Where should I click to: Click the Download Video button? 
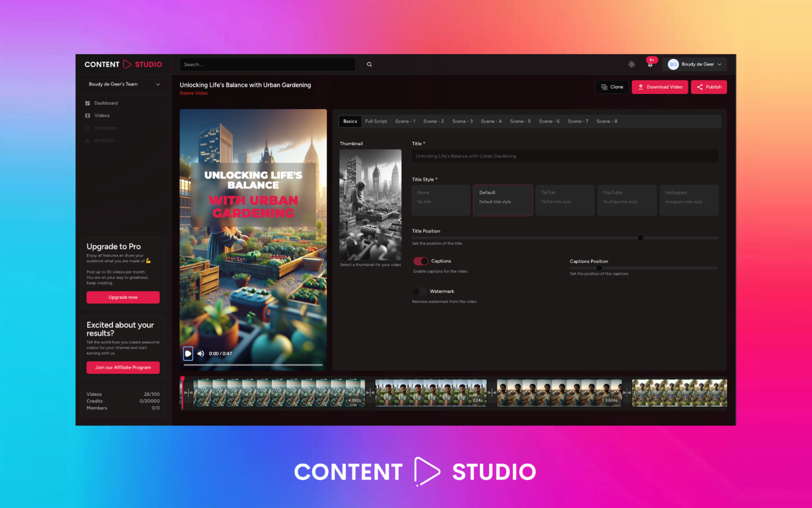[660, 87]
